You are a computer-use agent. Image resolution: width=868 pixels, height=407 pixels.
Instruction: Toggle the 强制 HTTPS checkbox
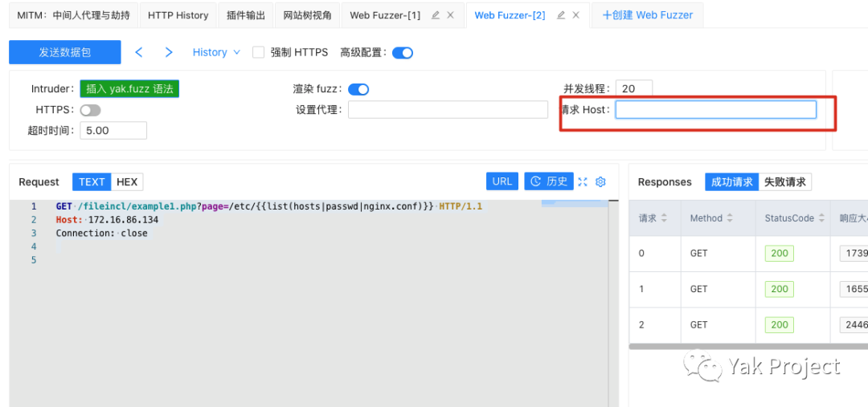[x=258, y=52]
